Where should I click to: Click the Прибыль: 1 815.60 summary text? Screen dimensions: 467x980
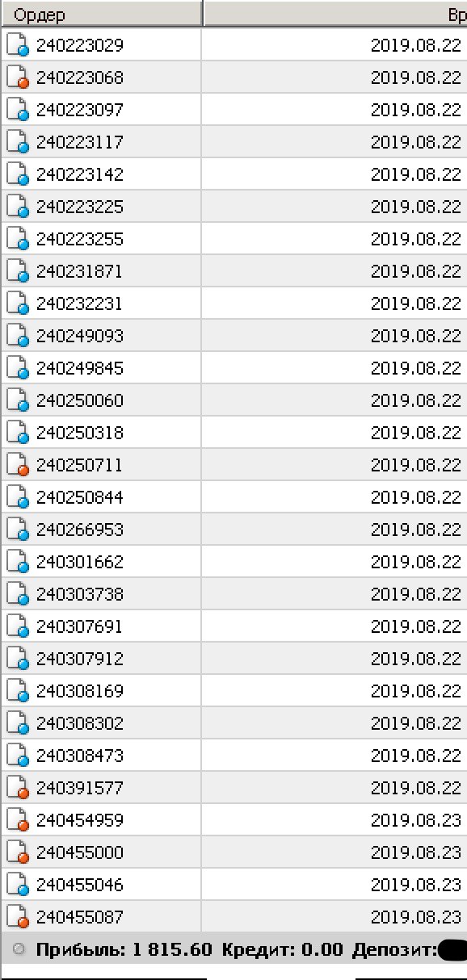coord(124,950)
